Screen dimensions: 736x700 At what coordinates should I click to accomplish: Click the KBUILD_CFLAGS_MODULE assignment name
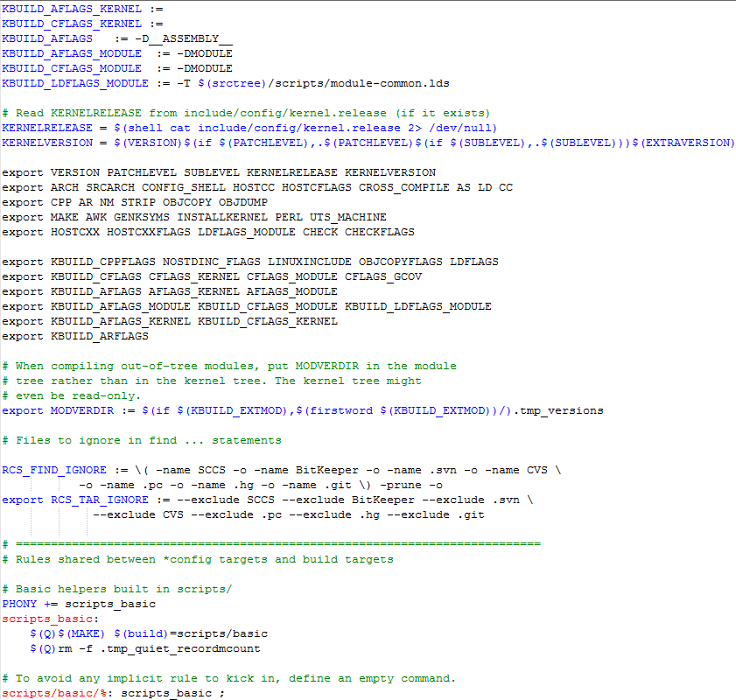pyautogui.click(x=72, y=68)
